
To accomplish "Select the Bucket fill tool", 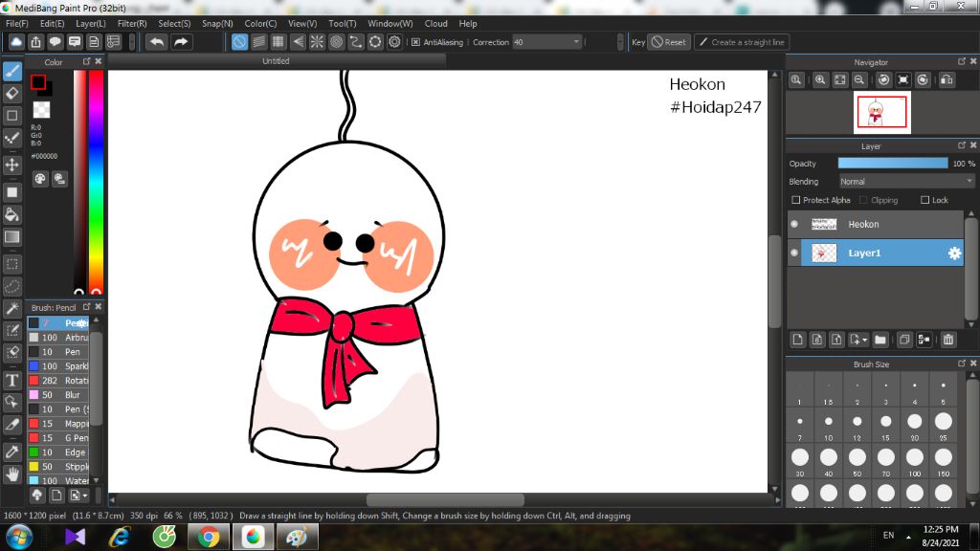I will coord(11,215).
